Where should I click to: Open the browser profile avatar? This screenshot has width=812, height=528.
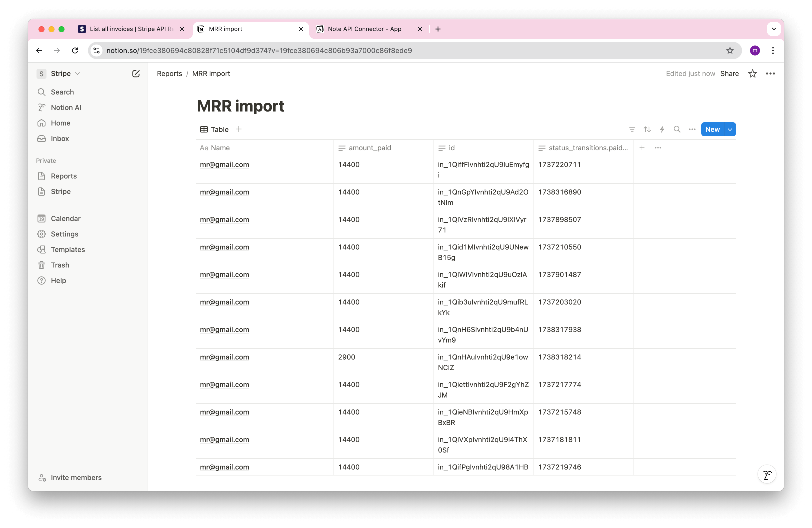[x=755, y=50]
